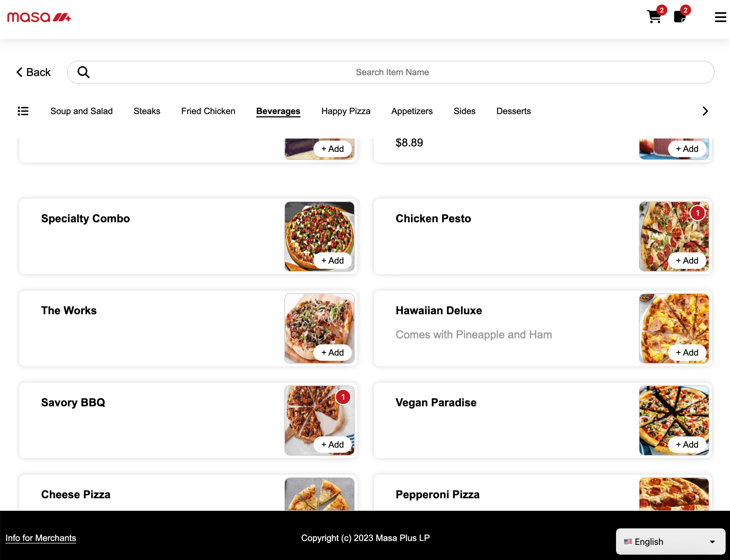The height and width of the screenshot is (560, 730).
Task: Open the Info for Merchants link
Action: click(41, 538)
